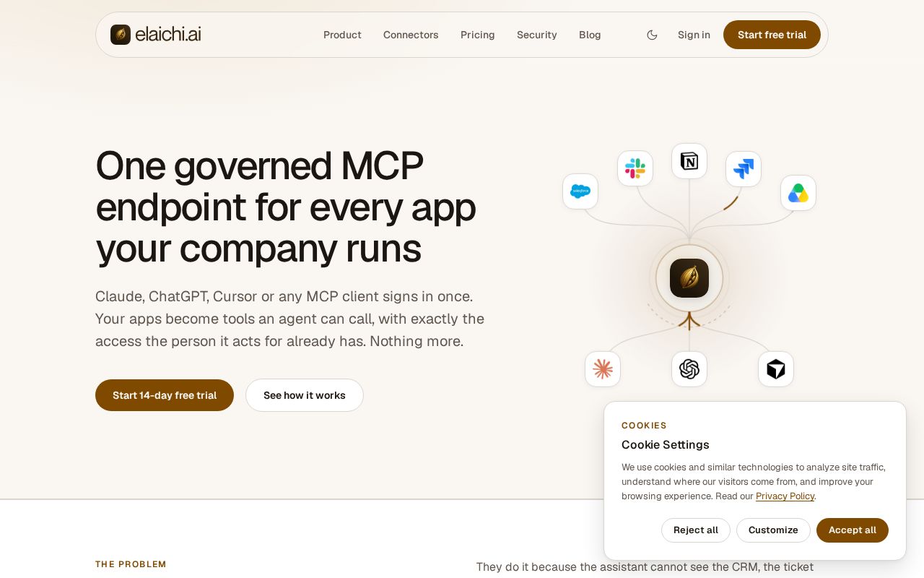Viewport: 924px width, 578px height.
Task: Start the 14-day free trial
Action: (x=165, y=395)
